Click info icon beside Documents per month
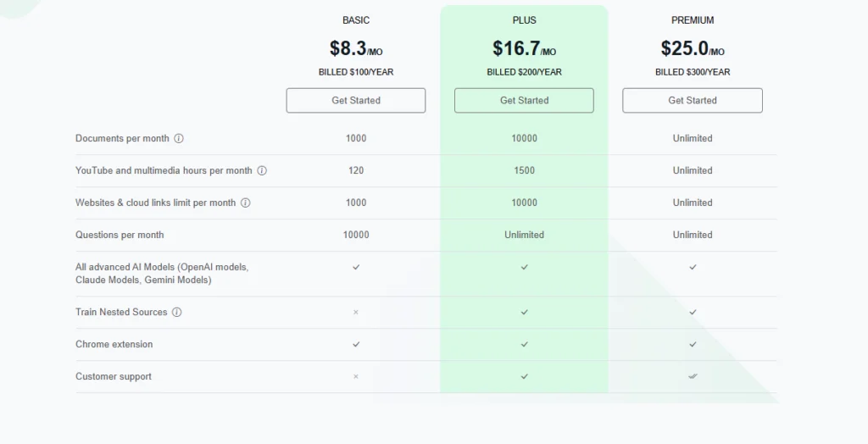This screenshot has width=868, height=444. pyautogui.click(x=179, y=138)
